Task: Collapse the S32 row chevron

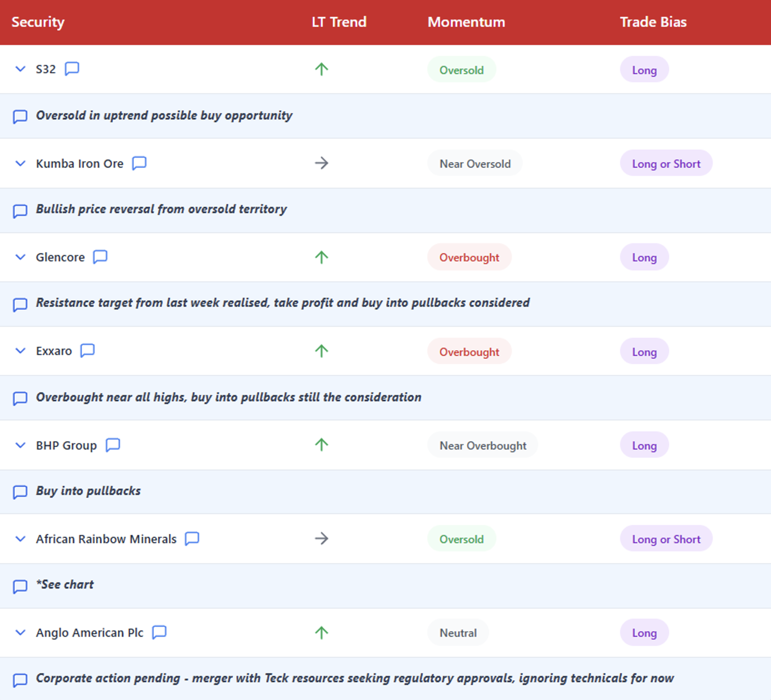Action: (20, 69)
